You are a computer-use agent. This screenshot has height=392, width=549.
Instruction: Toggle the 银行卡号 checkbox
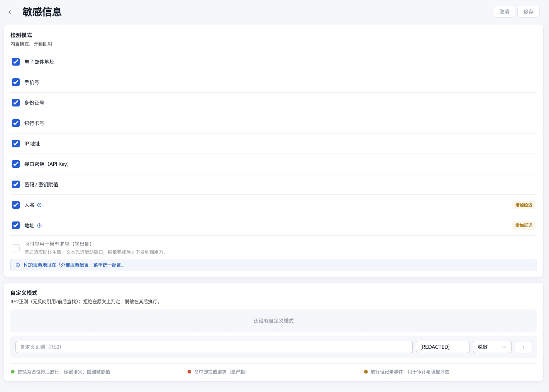[x=16, y=123]
